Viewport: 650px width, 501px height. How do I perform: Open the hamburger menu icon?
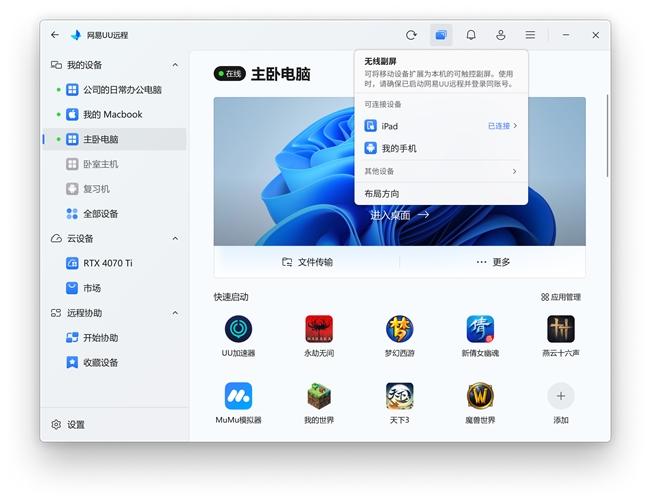530,35
